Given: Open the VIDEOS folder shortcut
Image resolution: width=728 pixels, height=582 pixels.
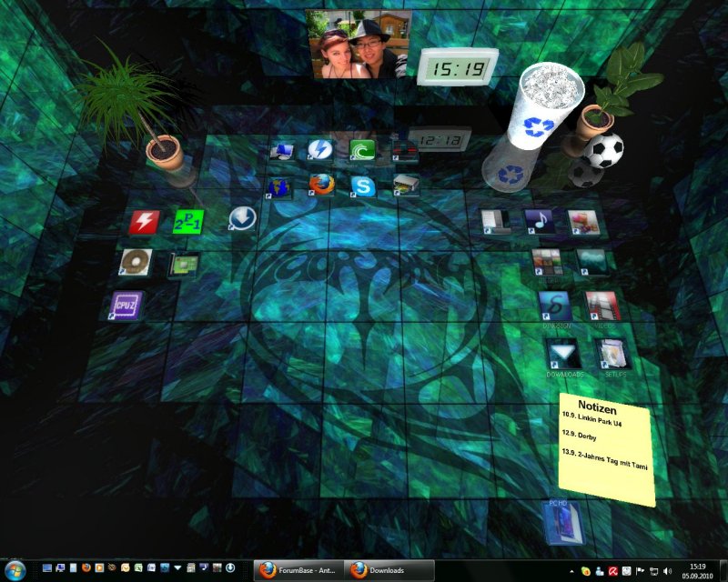Looking at the screenshot, I should tap(603, 306).
